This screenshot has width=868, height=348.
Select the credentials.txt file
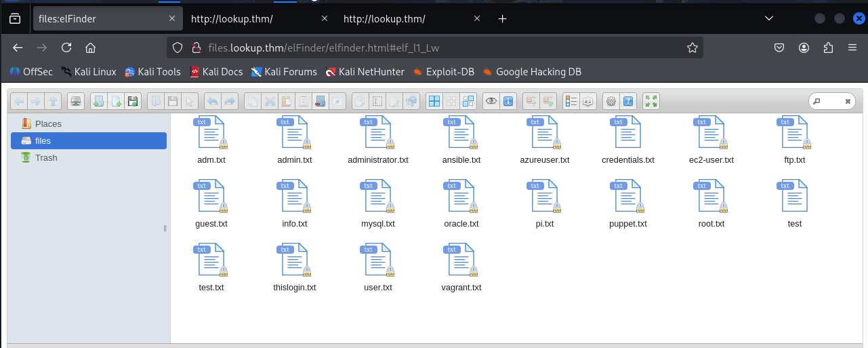627,139
